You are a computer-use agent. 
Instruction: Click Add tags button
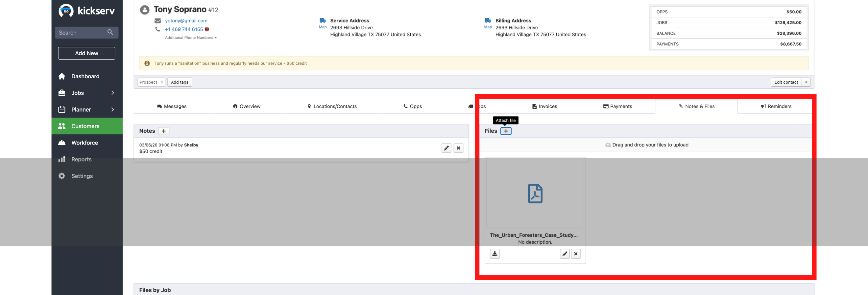coord(180,82)
